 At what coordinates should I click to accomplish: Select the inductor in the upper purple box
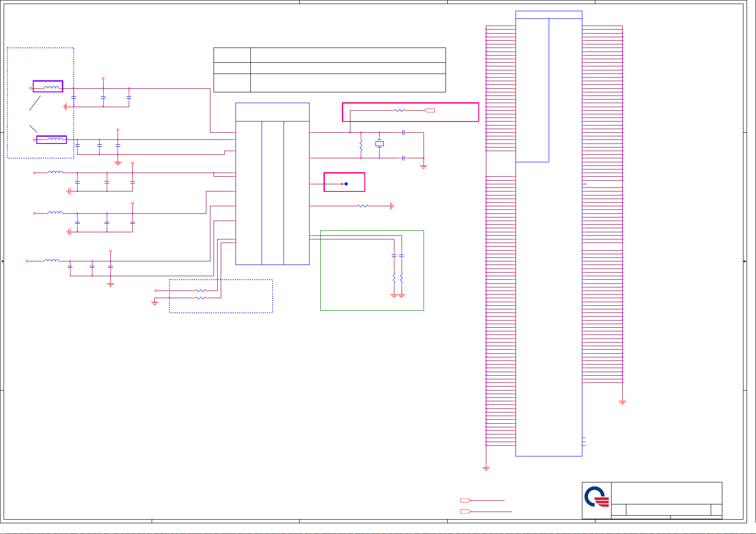[x=52, y=87]
